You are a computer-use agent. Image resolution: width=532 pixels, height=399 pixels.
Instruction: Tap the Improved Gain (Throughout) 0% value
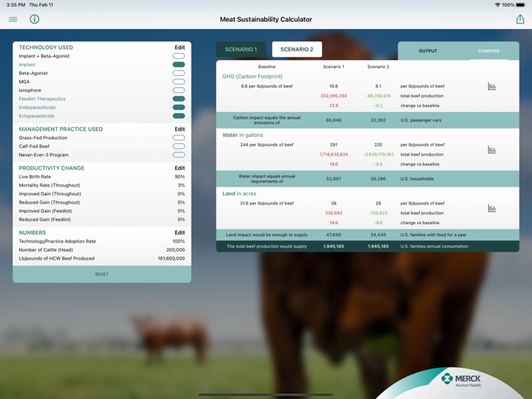click(181, 194)
